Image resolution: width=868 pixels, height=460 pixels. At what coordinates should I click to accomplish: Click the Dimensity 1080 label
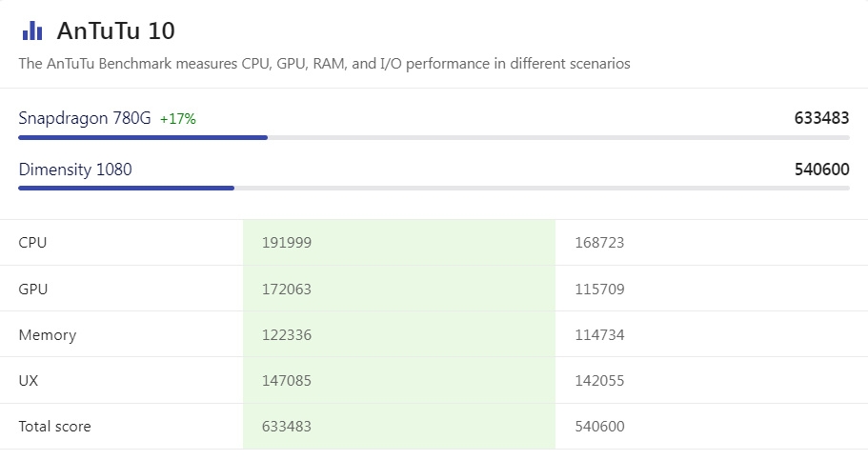(75, 170)
